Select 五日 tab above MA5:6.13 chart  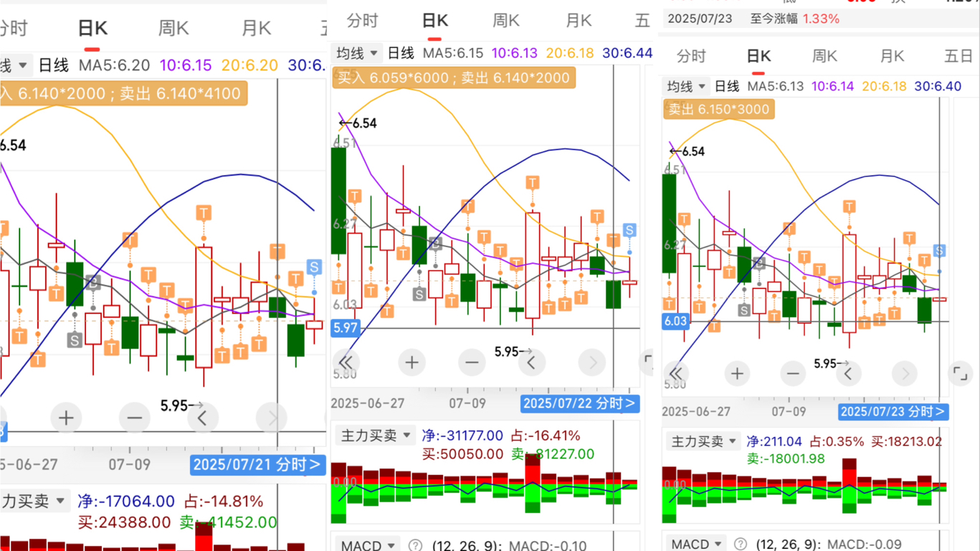[959, 56]
